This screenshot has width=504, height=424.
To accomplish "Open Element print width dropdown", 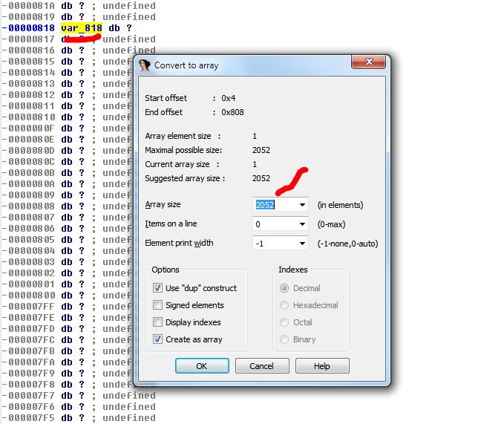I will tap(302, 244).
